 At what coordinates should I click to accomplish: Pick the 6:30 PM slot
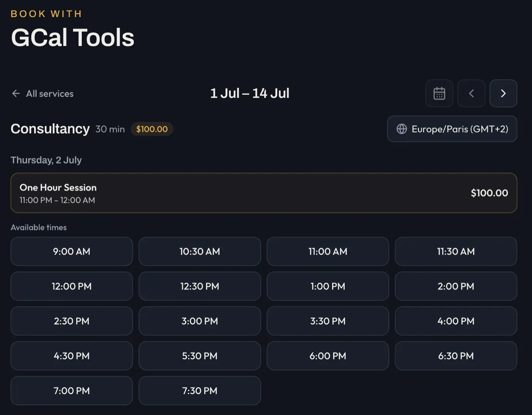coord(456,356)
